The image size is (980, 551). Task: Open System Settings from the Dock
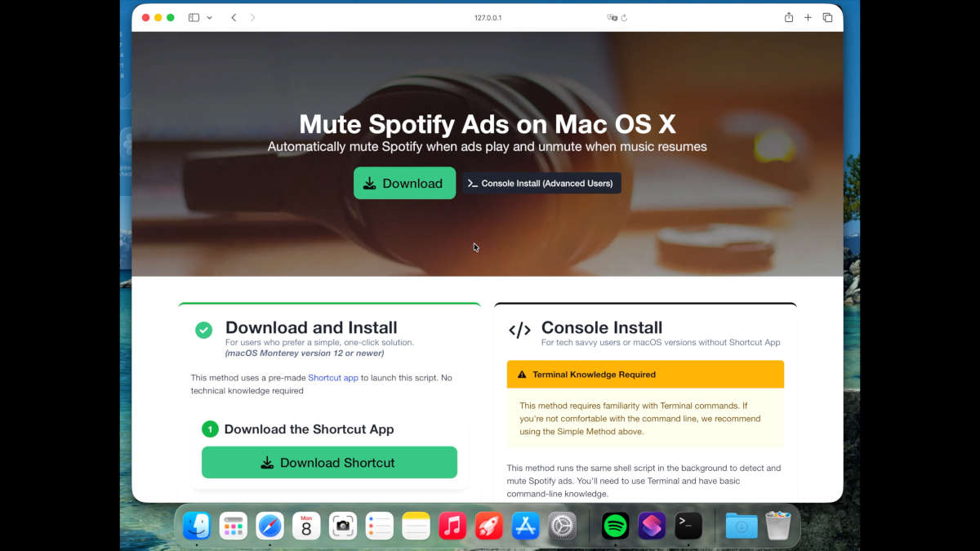[563, 526]
